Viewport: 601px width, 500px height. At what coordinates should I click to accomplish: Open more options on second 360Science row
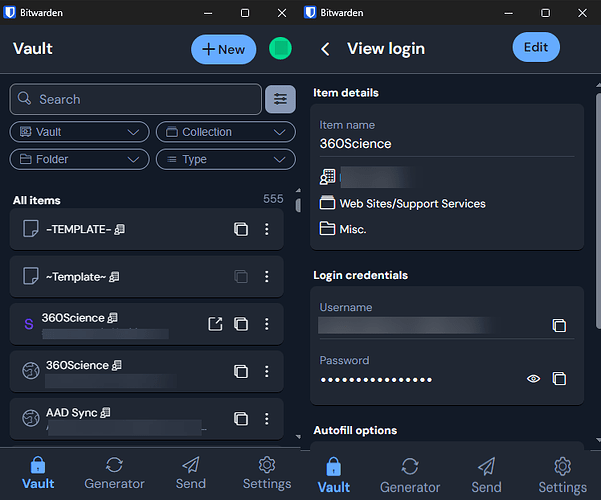(x=267, y=371)
